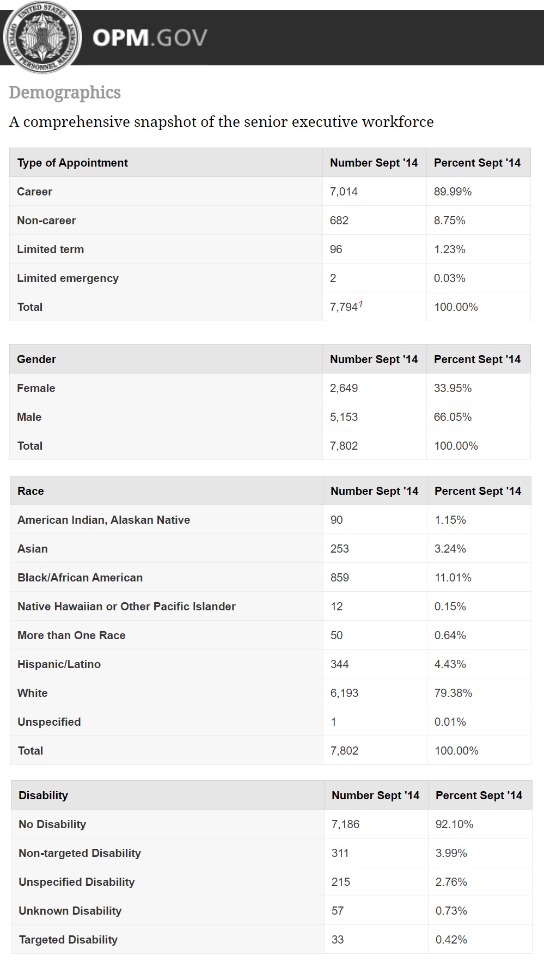Screen dimensions: 544x980
Task: Click the Race table header
Action: pos(30,491)
